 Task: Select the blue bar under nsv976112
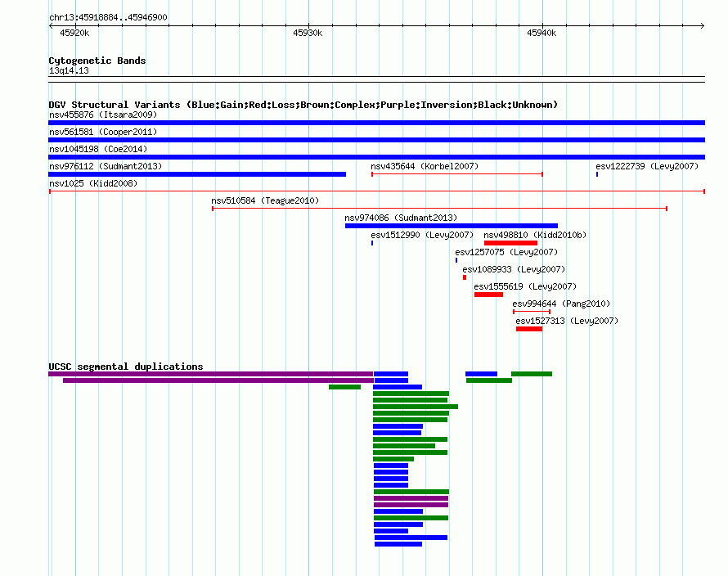coord(197,174)
